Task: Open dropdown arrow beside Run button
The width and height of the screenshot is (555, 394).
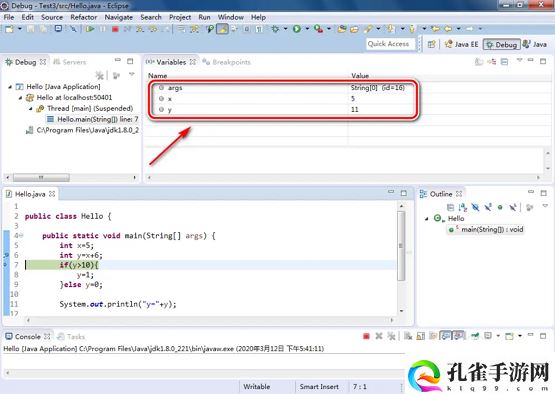Action: 307,29
